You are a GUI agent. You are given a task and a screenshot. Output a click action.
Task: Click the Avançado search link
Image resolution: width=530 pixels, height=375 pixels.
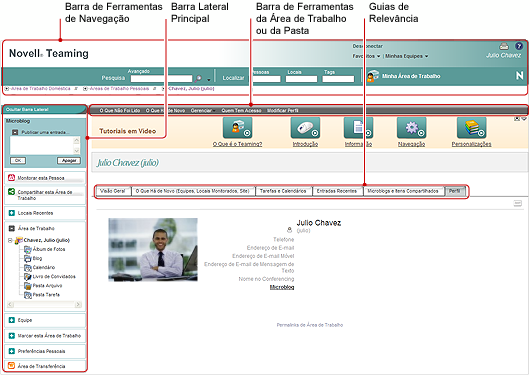click(x=139, y=71)
